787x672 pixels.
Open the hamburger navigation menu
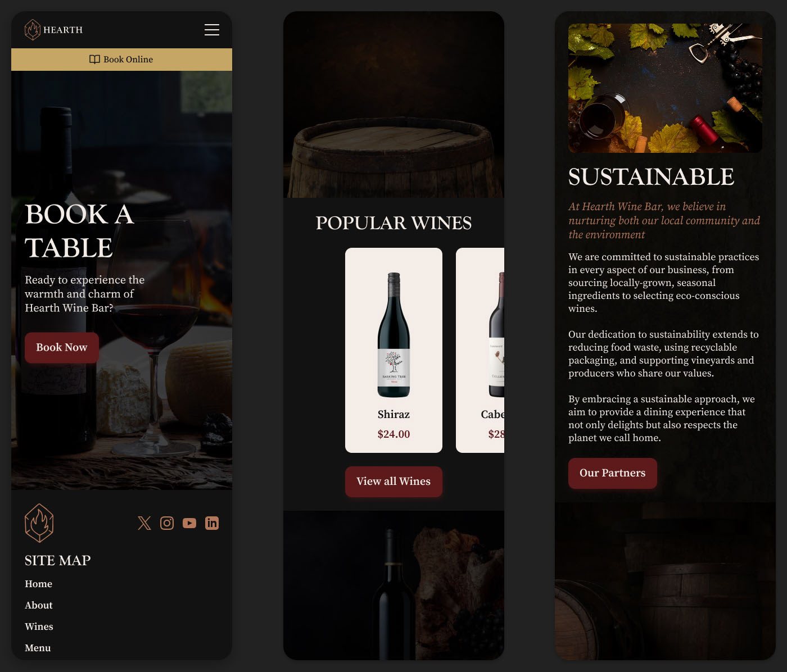[212, 30]
